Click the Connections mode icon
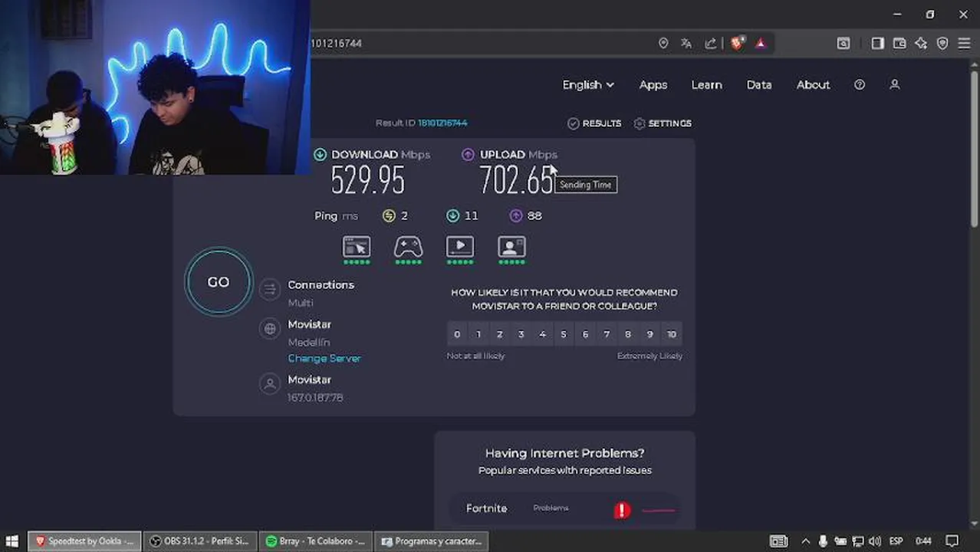980x552 pixels. click(x=270, y=289)
